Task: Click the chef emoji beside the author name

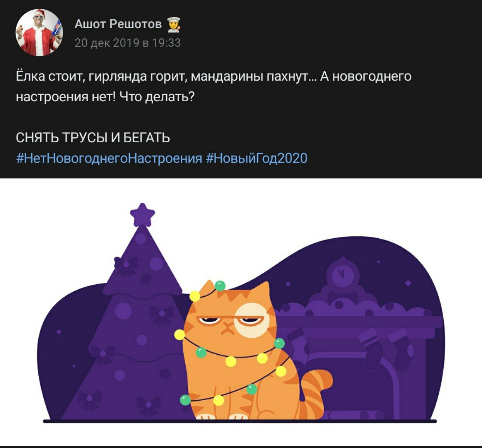Action: pos(173,25)
